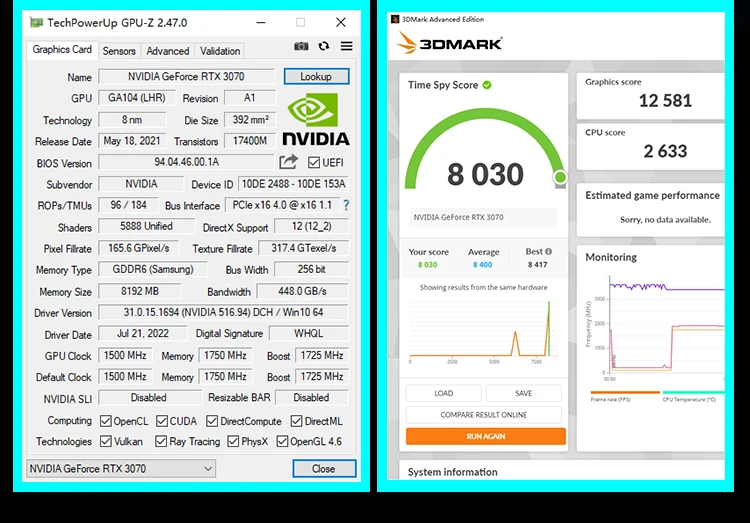The height and width of the screenshot is (523, 750).
Task: Click the Digital Signature WHQL field
Action: pos(309,334)
